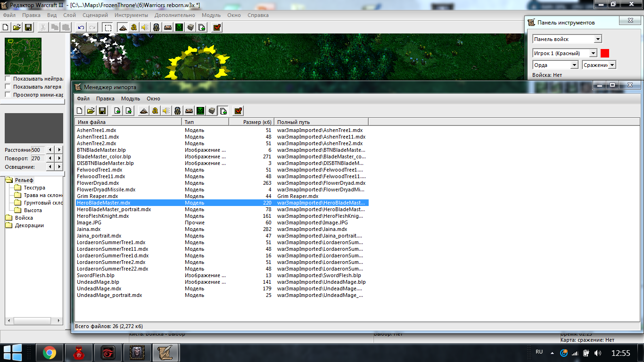This screenshot has height=362, width=644.
Task: Decrease Поворот value with left arrow
Action: 50,158
